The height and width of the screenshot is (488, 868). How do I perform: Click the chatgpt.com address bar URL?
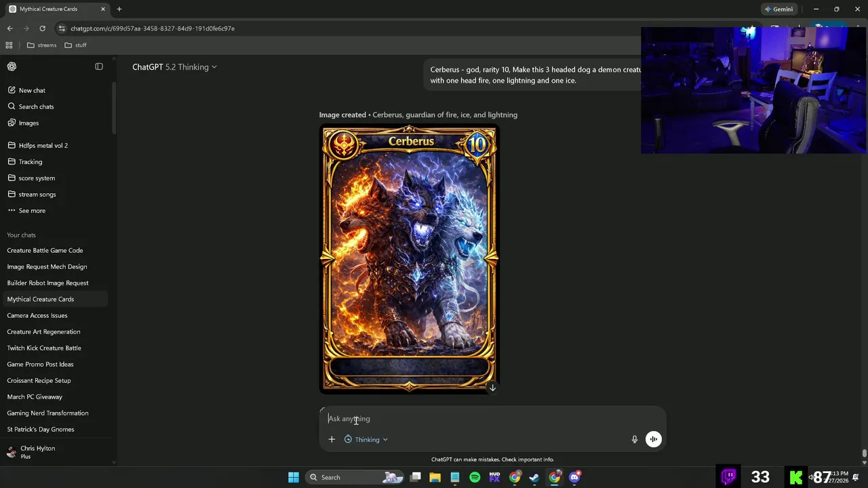(153, 28)
